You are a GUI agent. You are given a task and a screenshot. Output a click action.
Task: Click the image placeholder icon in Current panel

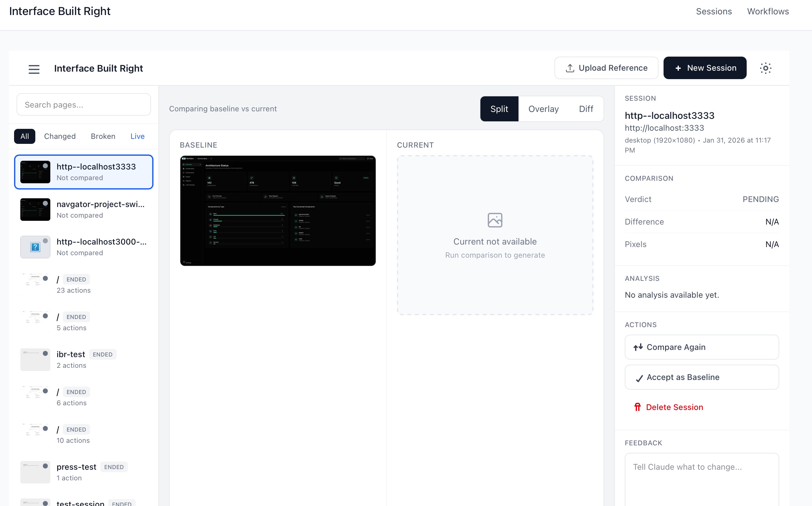point(495,220)
